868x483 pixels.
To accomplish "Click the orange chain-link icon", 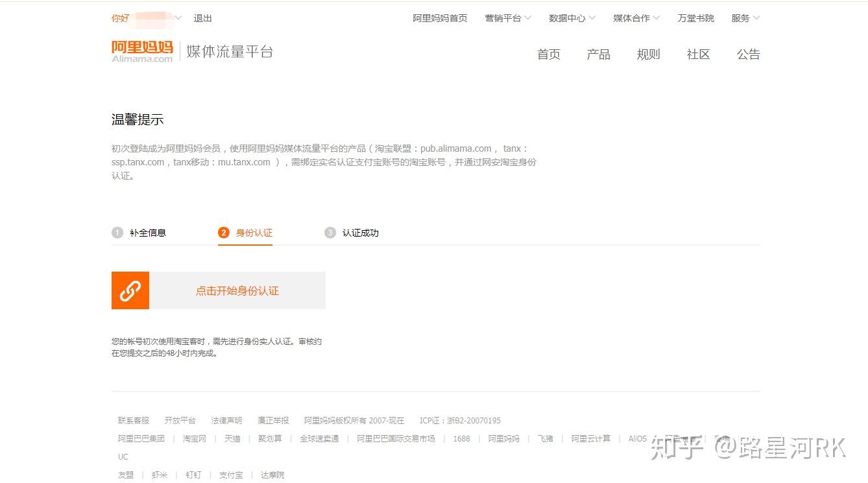I will 130,290.
